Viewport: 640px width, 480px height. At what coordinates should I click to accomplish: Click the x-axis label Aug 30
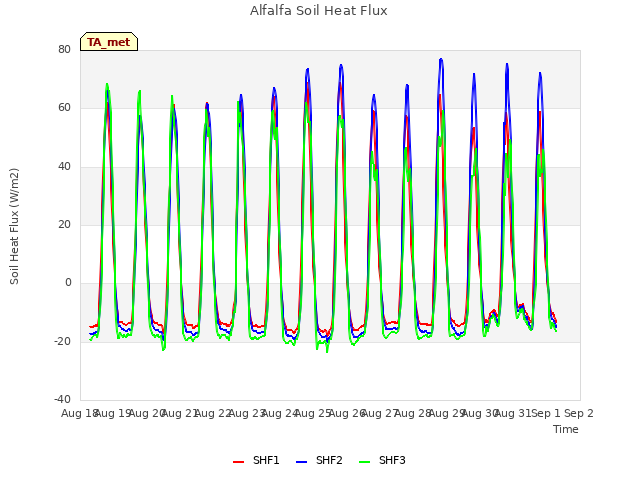coord(479,413)
